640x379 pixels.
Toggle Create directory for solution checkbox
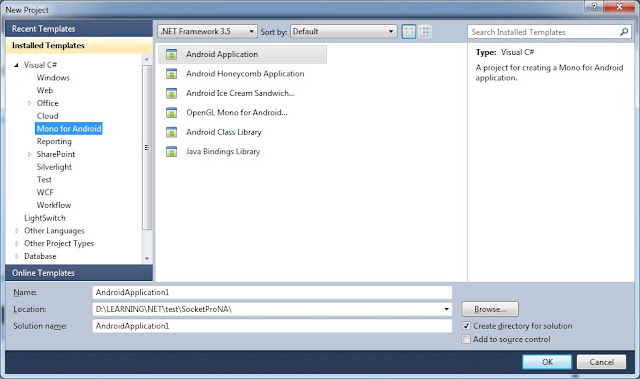pos(466,326)
